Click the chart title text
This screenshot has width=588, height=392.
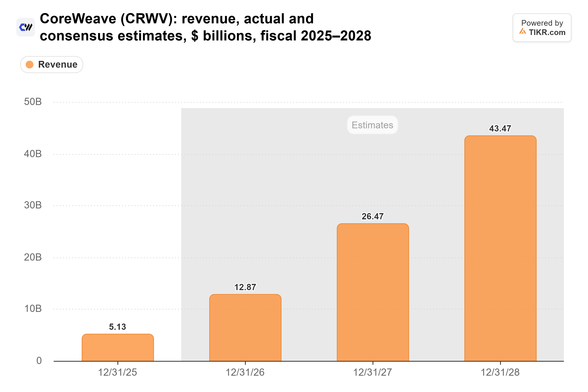pos(206,27)
